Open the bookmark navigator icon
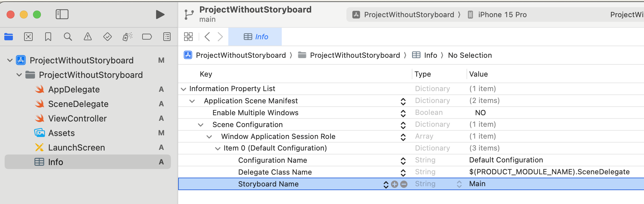Screen dimensions: 644x204 (48, 37)
